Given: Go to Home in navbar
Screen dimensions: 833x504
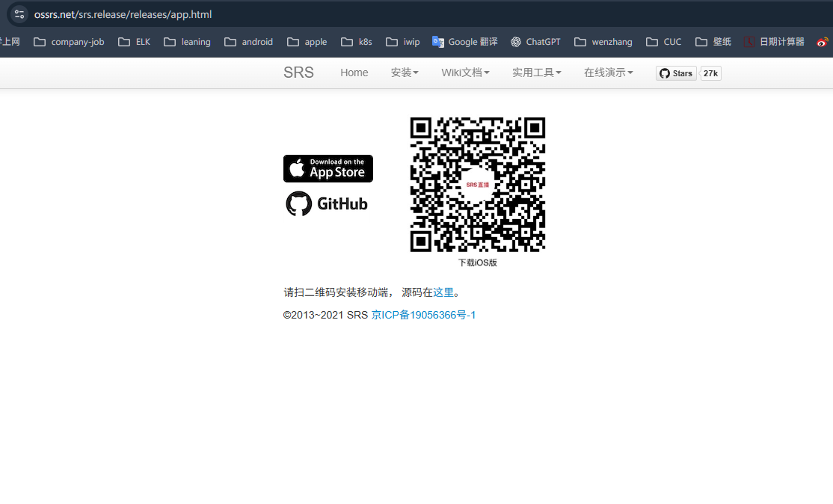Looking at the screenshot, I should (354, 73).
